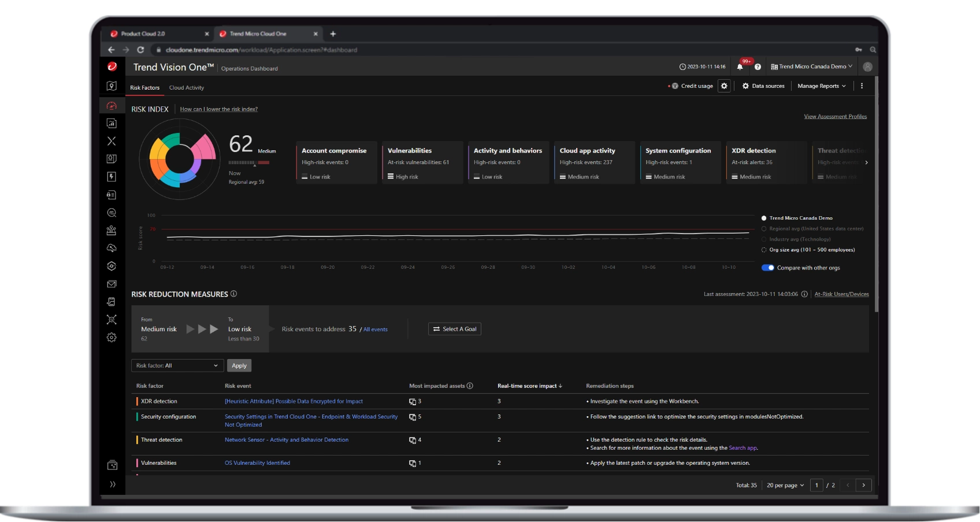980x522 pixels.
Task: Open the lightning bolt sidebar icon
Action: [112, 176]
